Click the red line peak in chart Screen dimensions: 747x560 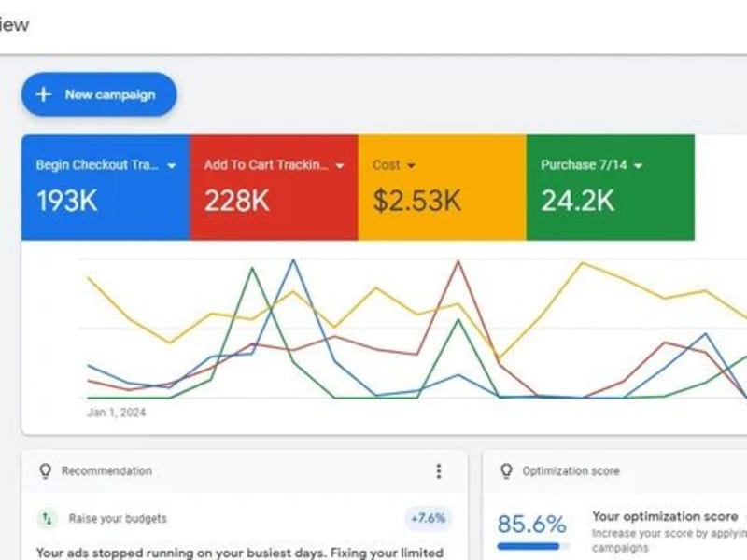point(458,261)
